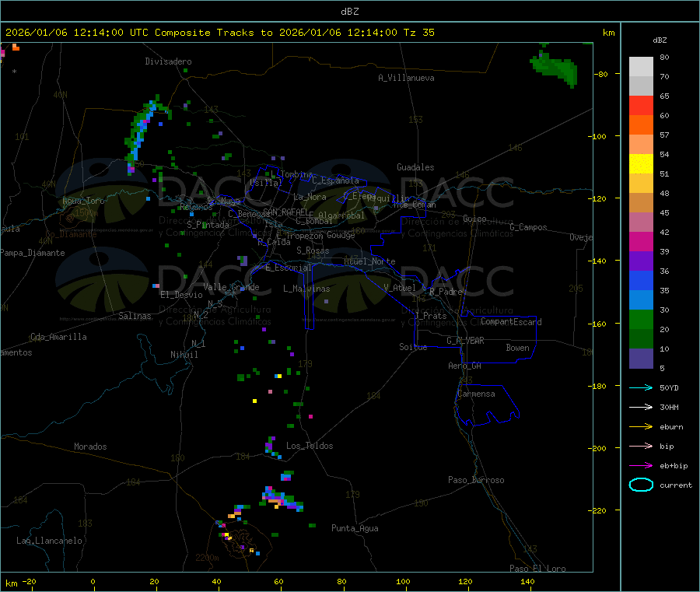
Task: Pick the magenta 39-42 dBZ swatch
Action: (641, 241)
